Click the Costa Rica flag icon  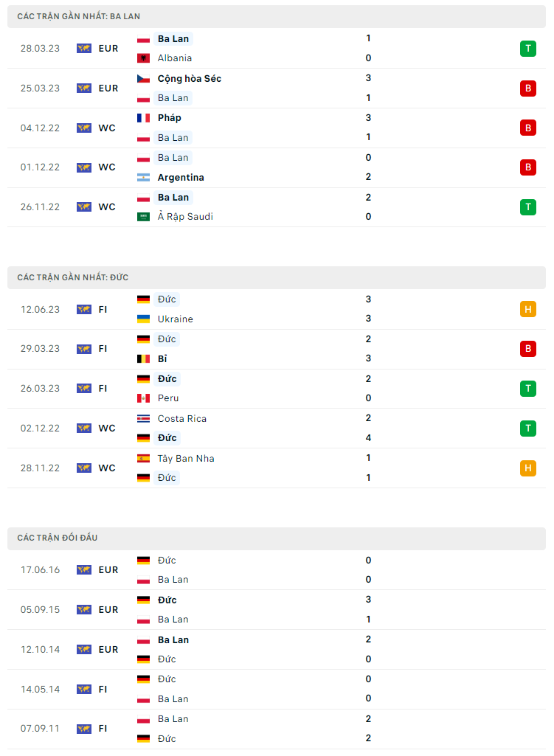(143, 419)
